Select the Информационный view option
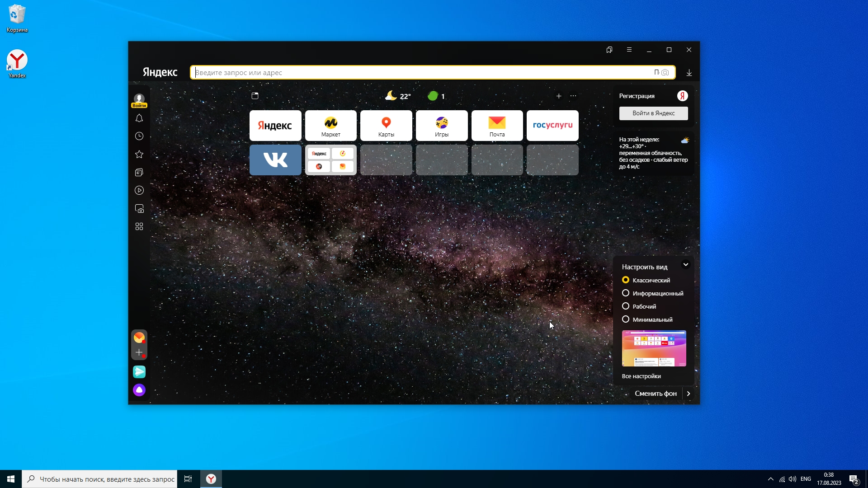This screenshot has height=488, width=868. click(626, 293)
